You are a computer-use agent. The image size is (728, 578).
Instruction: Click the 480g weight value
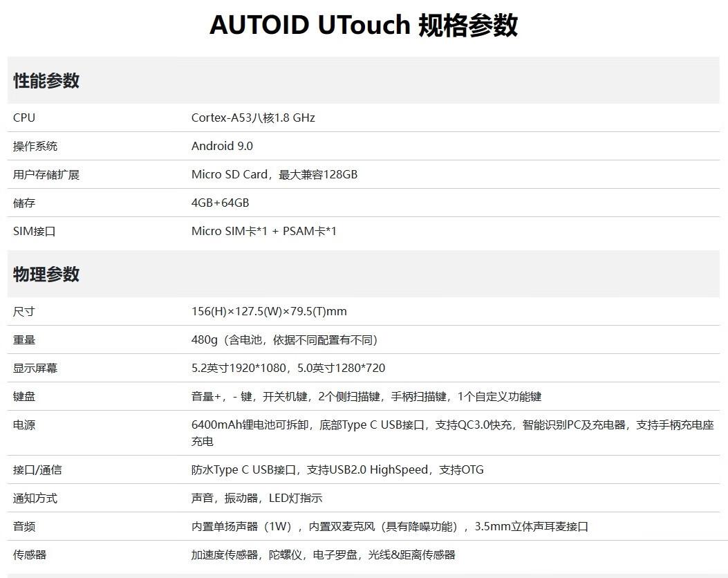[284, 340]
